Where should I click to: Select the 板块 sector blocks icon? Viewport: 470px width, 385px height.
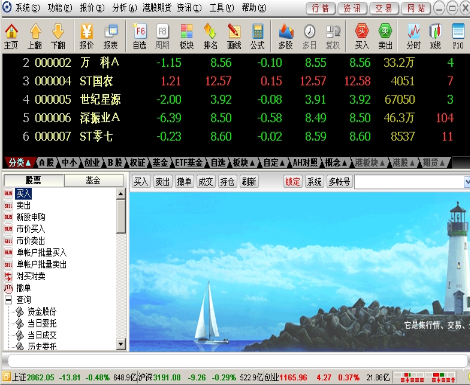(187, 36)
